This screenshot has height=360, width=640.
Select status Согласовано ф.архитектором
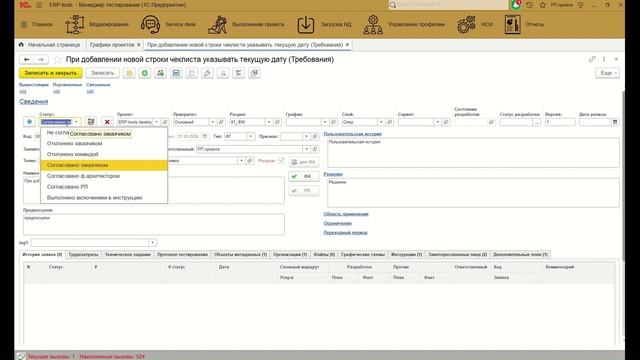(x=104, y=176)
